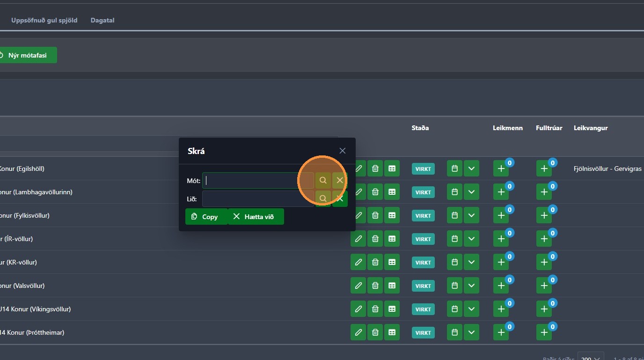Image resolution: width=644 pixels, height=360 pixels.
Task: Open calendar for the Egilshöll row
Action: click(x=454, y=169)
